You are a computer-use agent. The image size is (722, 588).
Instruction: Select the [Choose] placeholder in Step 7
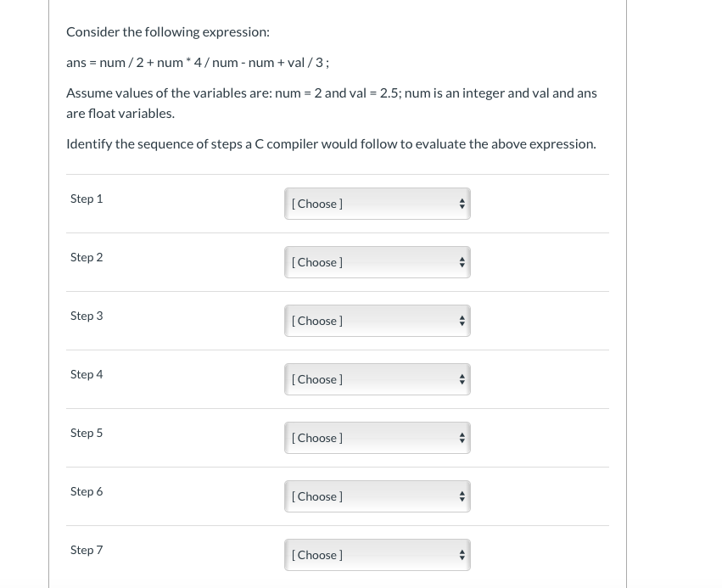tap(317, 555)
